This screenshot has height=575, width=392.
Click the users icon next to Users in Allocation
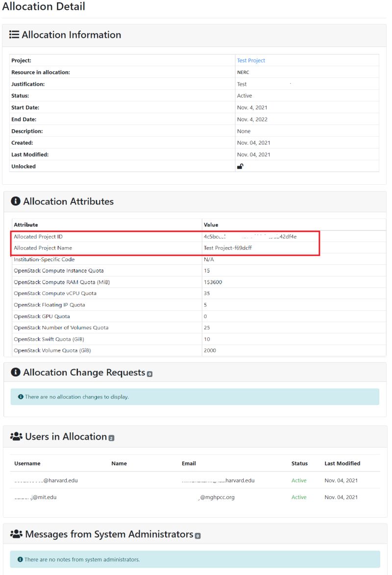coord(17,436)
